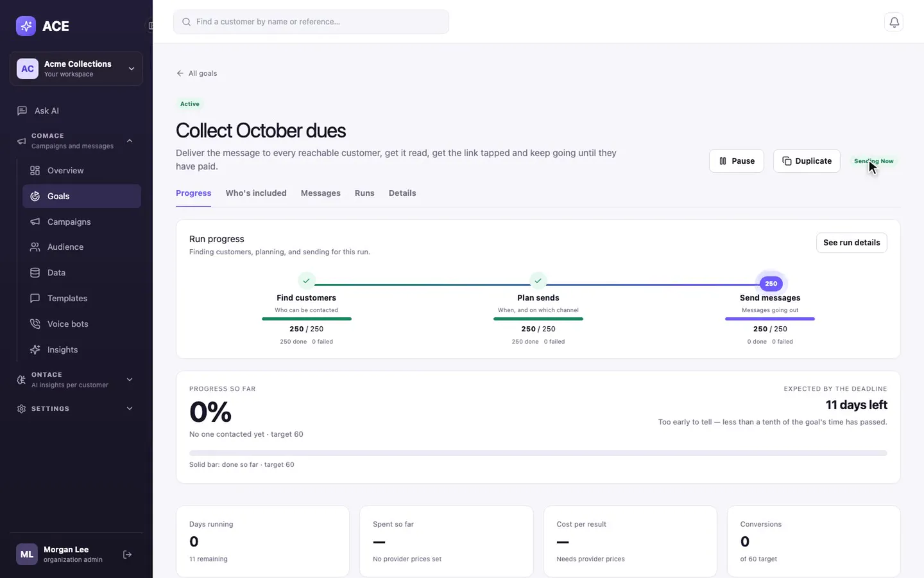Click the Insights sparkle icon
Screen dimensions: 924x578
[x=35, y=349]
